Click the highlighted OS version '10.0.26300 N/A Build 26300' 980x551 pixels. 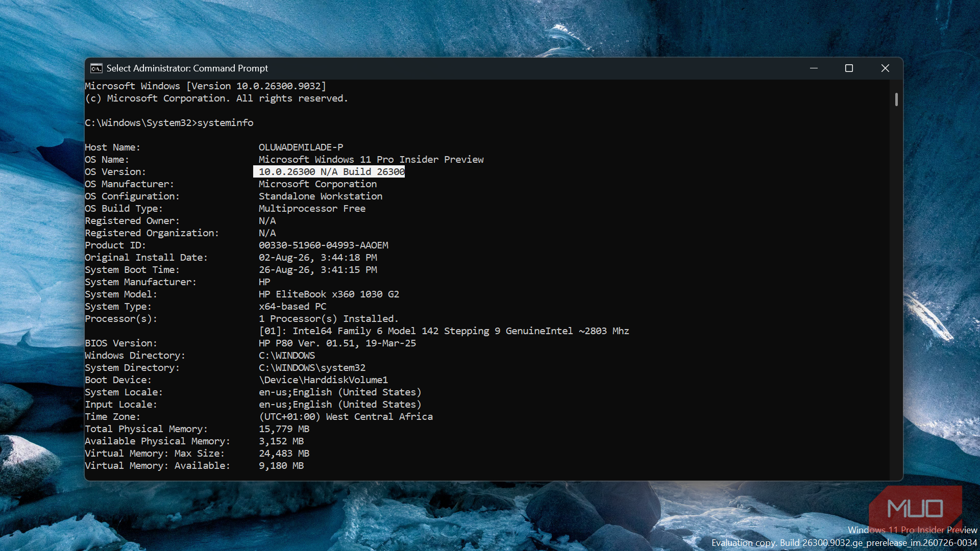329,172
